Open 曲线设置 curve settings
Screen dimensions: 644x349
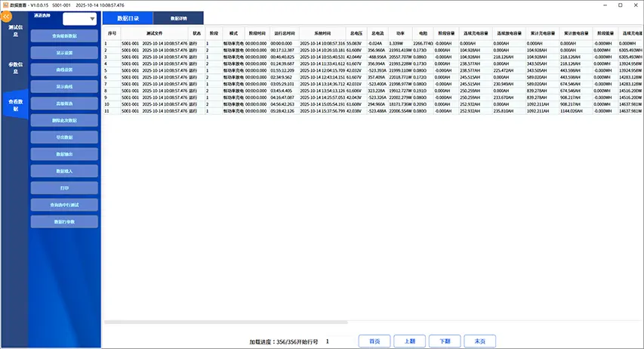64,69
